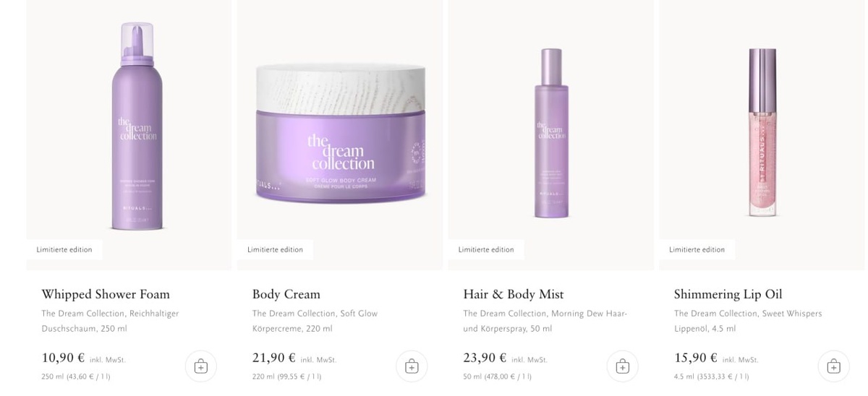Click the Sweet Whispers Lippenöl description text
The height and width of the screenshot is (396, 868).
748,321
